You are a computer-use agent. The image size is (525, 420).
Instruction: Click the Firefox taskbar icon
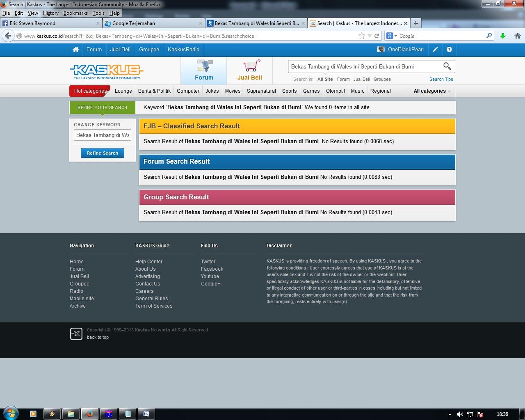[x=89, y=414]
